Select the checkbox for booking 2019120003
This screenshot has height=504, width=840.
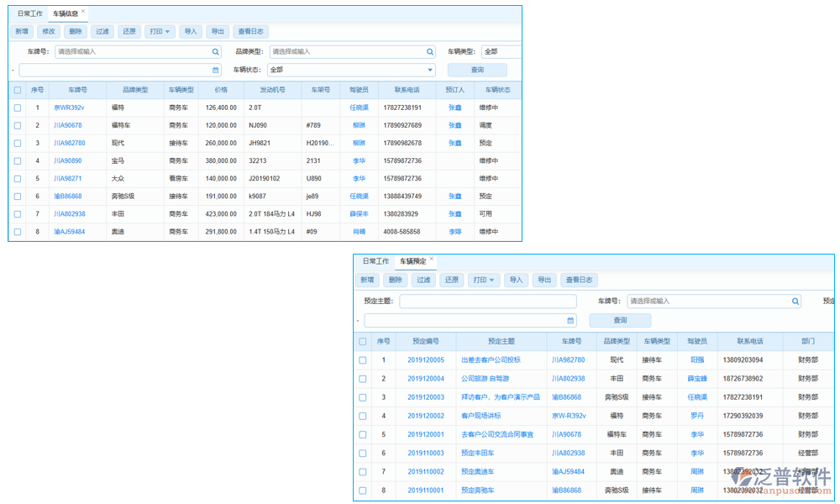(x=363, y=397)
